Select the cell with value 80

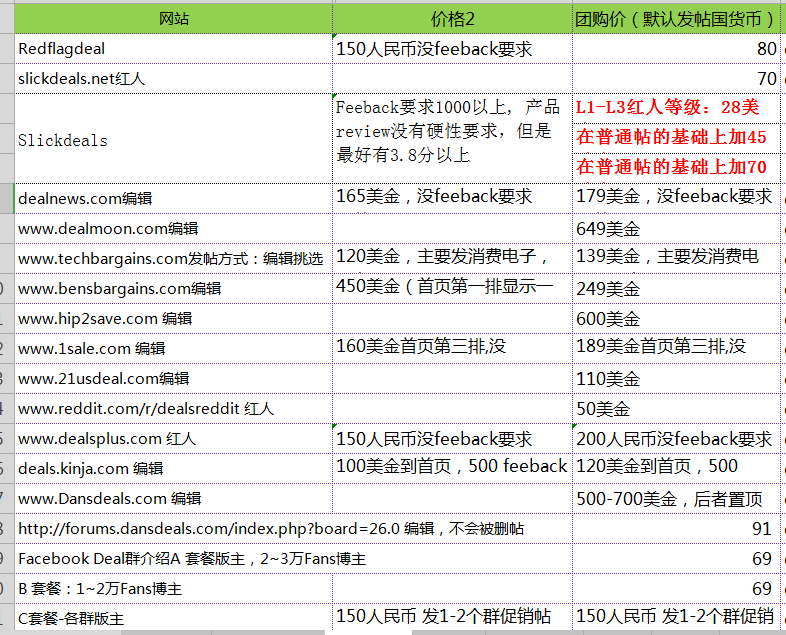pos(676,49)
